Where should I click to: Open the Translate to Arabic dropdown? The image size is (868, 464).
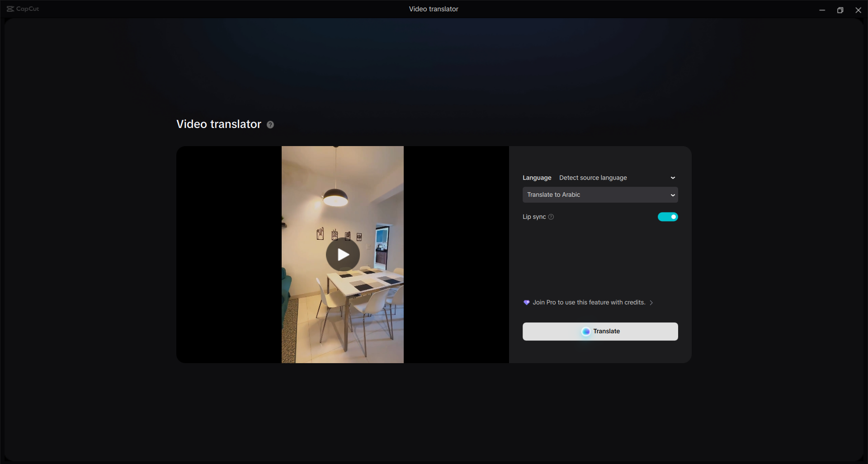tap(600, 194)
